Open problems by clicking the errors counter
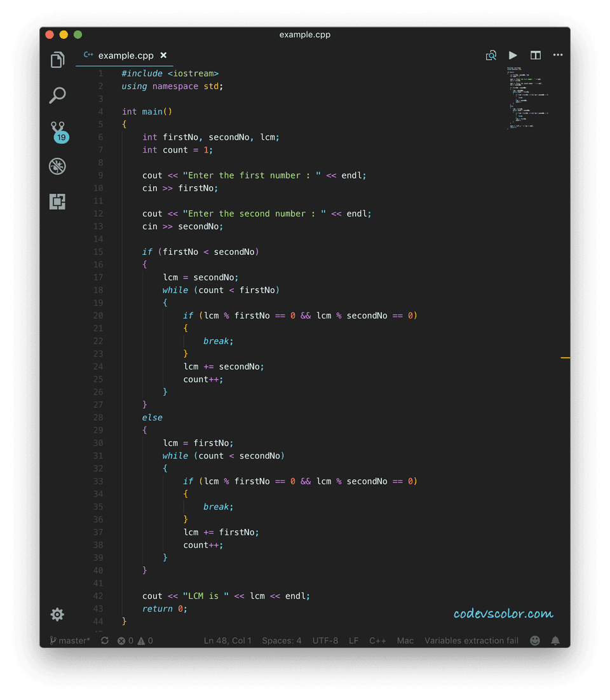Image resolution: width=610 pixels, height=700 pixels. pos(135,640)
